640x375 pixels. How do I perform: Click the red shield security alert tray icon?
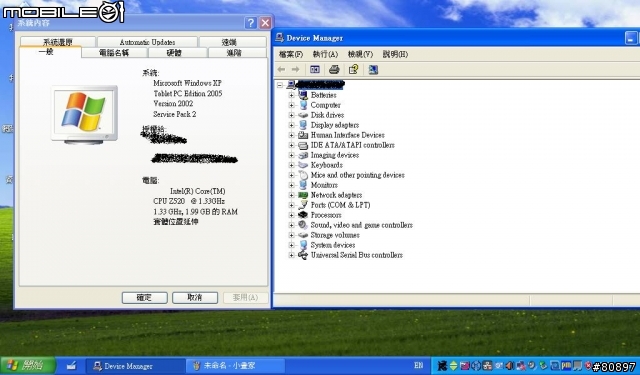coord(588,365)
